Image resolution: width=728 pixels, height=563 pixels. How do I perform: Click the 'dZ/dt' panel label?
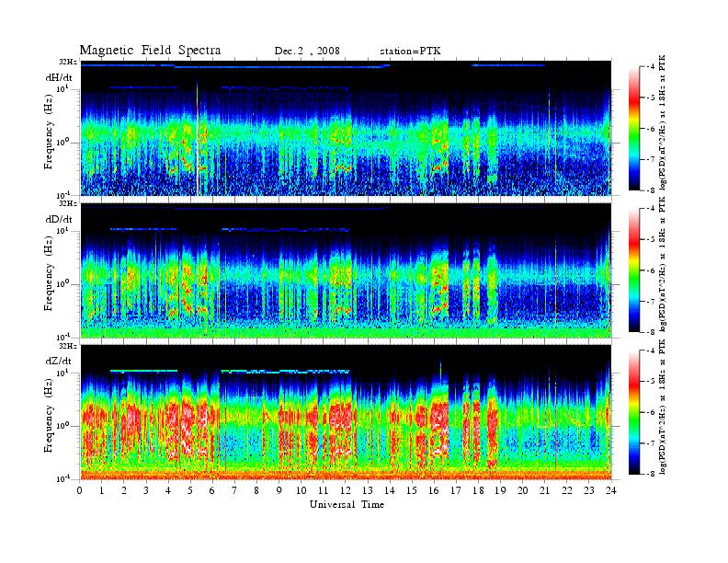coord(59,361)
